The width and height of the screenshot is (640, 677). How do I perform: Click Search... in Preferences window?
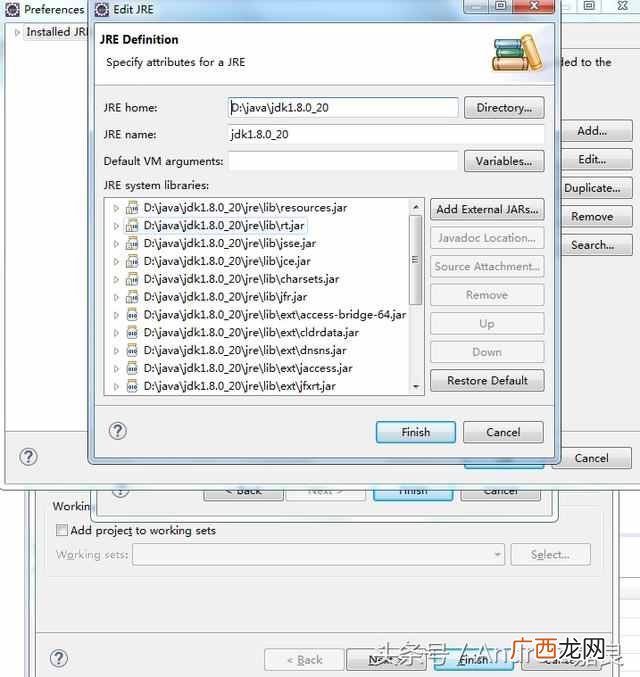(x=596, y=245)
